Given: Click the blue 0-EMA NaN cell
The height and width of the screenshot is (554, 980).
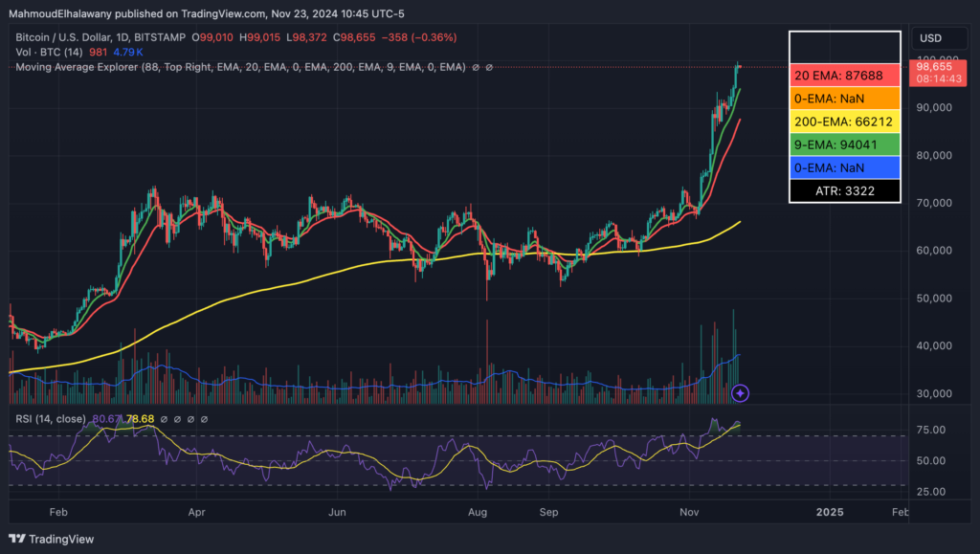Looking at the screenshot, I should click(844, 167).
